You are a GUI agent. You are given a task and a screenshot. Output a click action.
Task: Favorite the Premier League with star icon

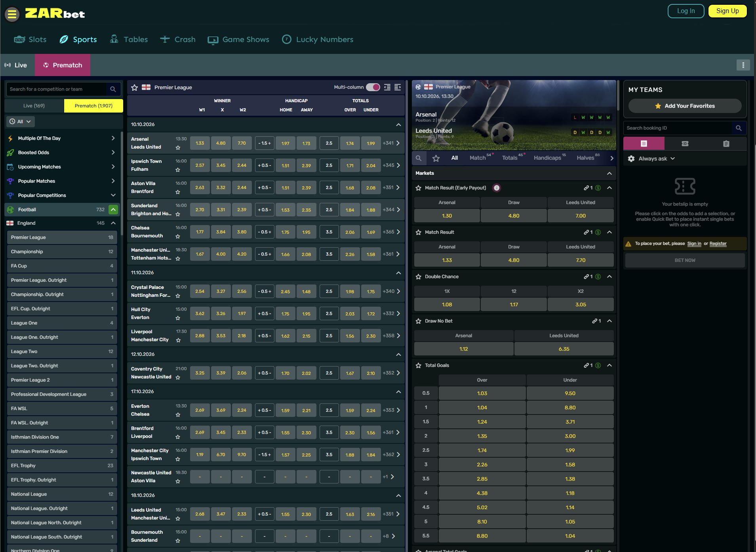click(135, 88)
